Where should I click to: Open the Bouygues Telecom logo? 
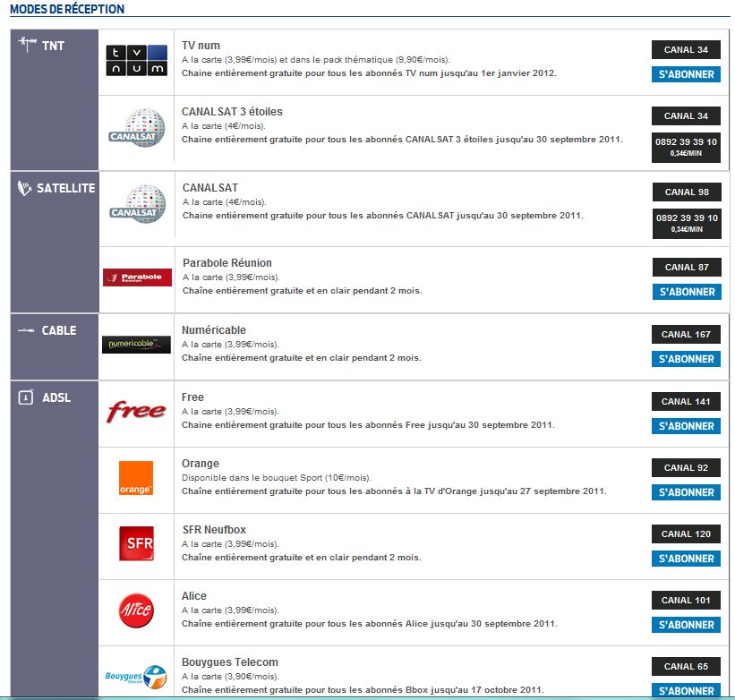pyautogui.click(x=136, y=677)
